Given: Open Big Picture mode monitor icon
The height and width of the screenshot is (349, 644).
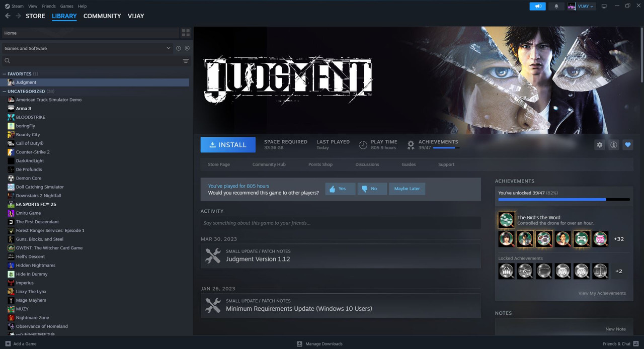Looking at the screenshot, I should coord(604,6).
